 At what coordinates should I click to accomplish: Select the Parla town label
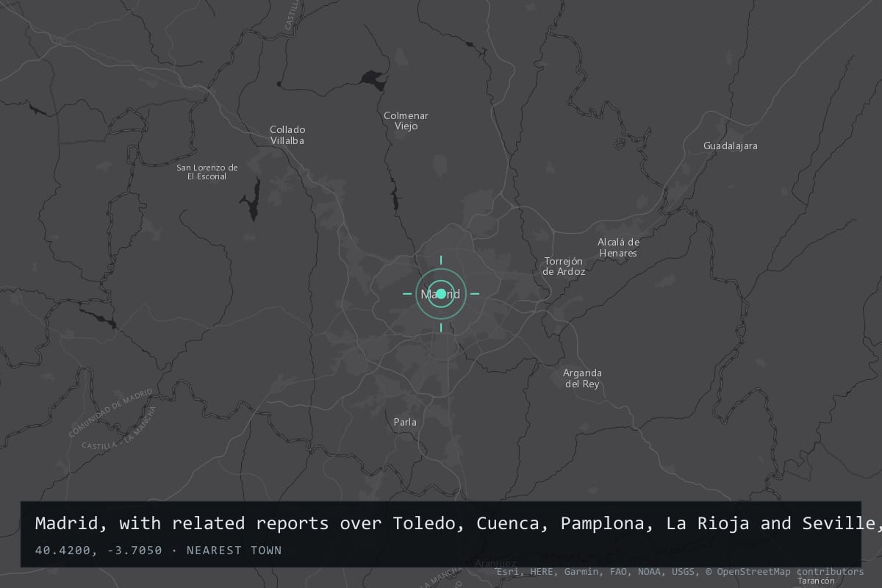(405, 422)
